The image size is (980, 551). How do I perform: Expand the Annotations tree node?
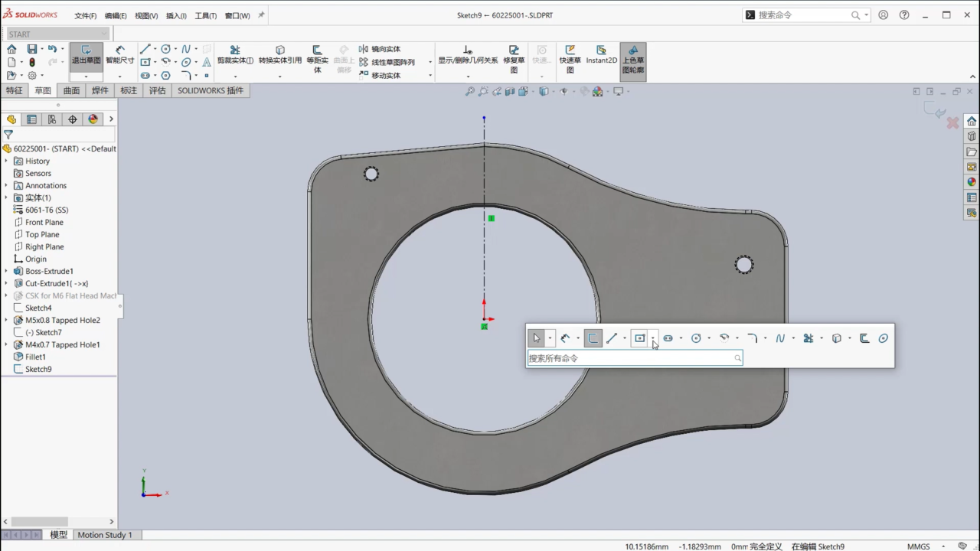[6, 185]
